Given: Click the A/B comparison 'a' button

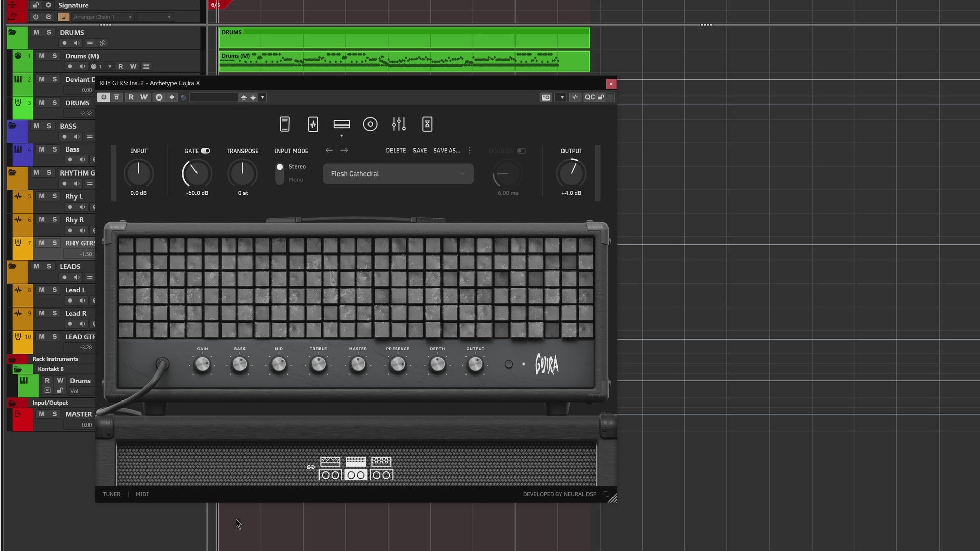Looking at the screenshot, I should point(159,97).
